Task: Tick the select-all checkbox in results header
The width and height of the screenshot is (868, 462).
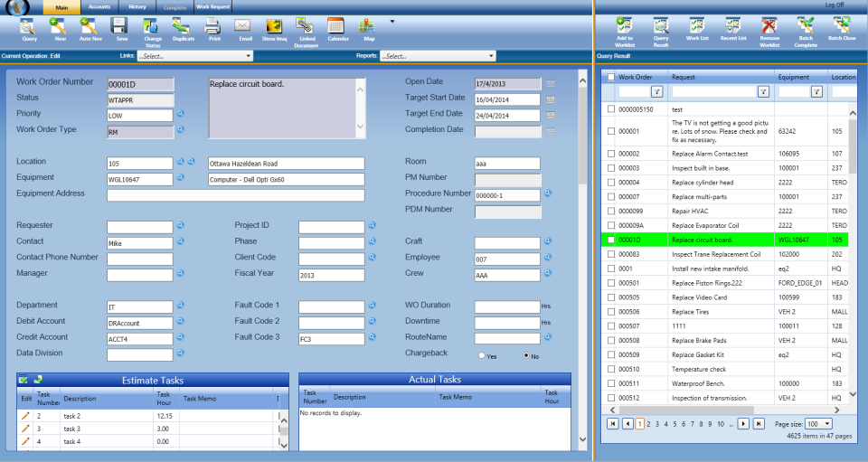Action: (611, 77)
